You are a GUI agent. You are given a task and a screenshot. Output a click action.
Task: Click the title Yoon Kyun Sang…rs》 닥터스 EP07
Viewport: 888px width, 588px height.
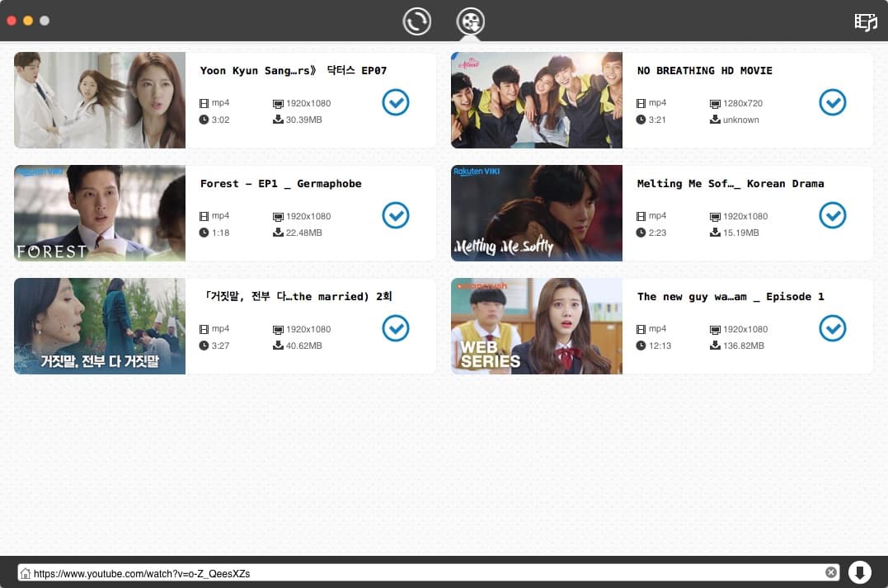294,71
